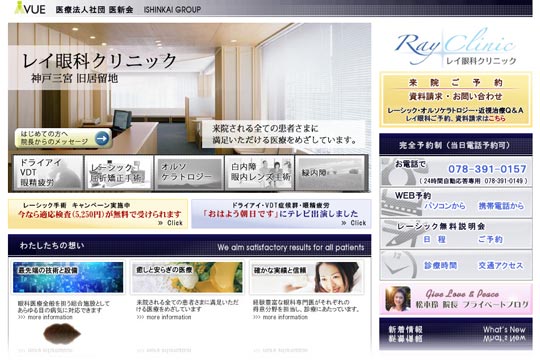Open the 来院ご予約 reservation banner
The width and height of the screenshot is (540, 360).
point(456,100)
